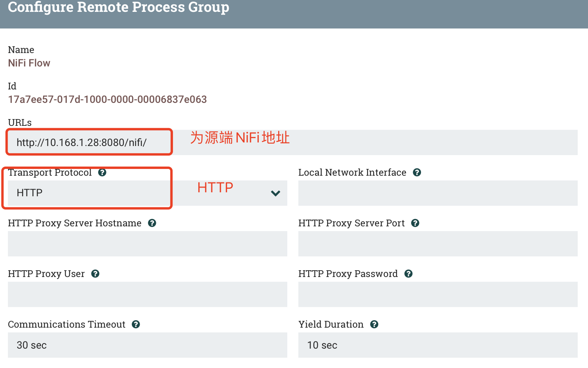This screenshot has height=368, width=588.
Task: Click the Communications Timeout help icon
Action: coord(136,324)
